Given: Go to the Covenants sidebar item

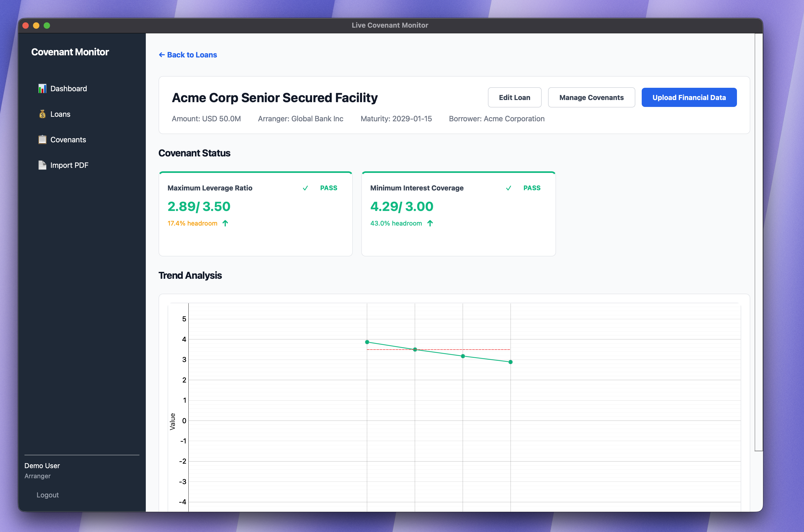Looking at the screenshot, I should (68, 139).
